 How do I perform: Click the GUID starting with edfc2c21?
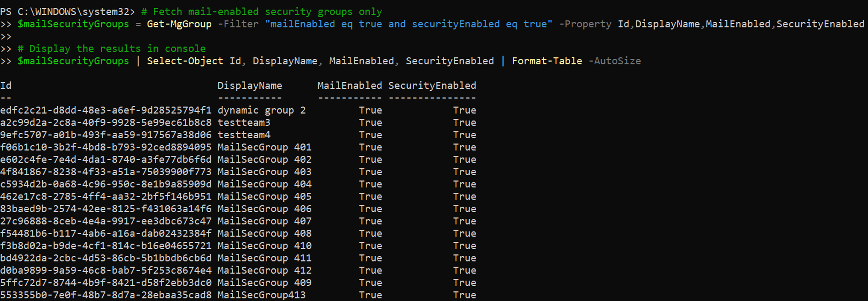pyautogui.click(x=106, y=110)
